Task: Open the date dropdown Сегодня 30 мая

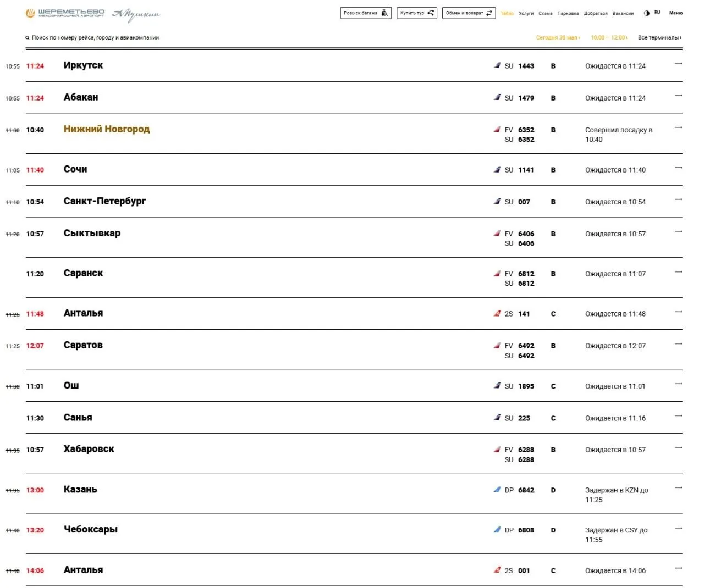Action: pos(558,37)
